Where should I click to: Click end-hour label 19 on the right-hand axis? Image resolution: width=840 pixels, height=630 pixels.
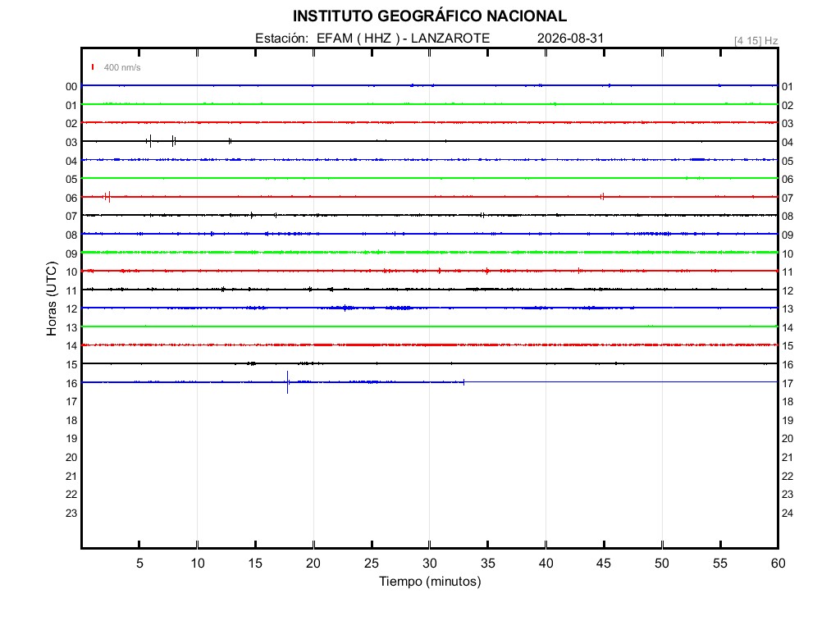[787, 421]
